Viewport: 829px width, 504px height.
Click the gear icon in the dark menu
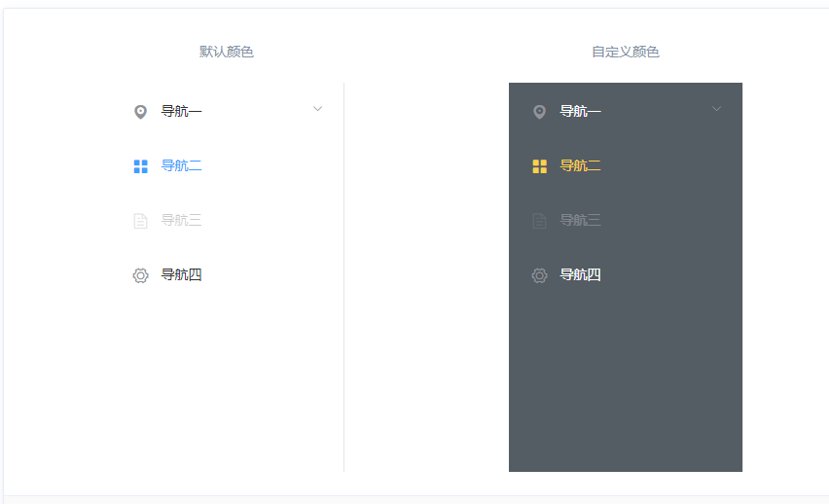[539, 275]
